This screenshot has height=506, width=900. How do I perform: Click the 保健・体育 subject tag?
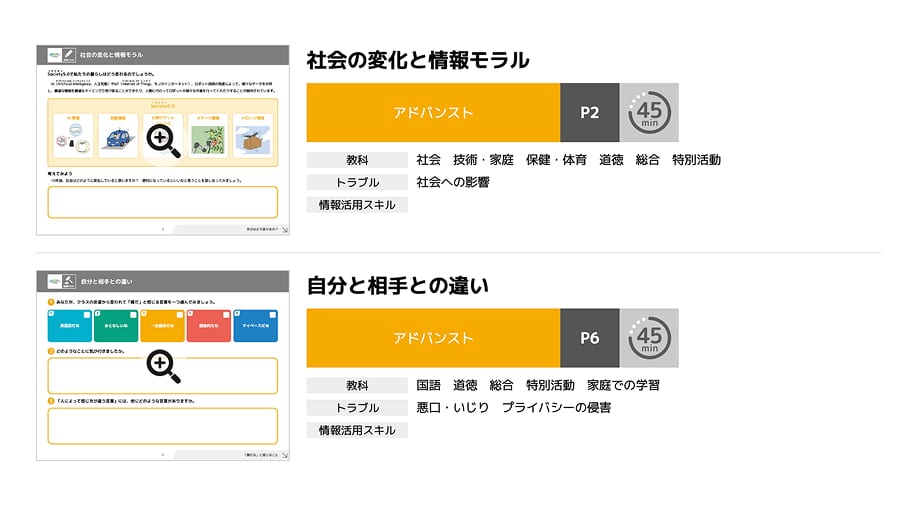click(x=556, y=159)
